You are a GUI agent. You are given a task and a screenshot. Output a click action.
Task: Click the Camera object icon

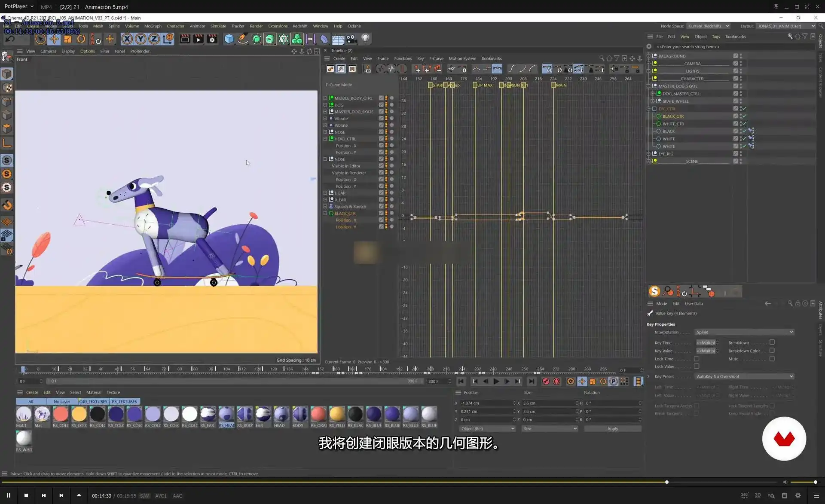[x=351, y=39]
